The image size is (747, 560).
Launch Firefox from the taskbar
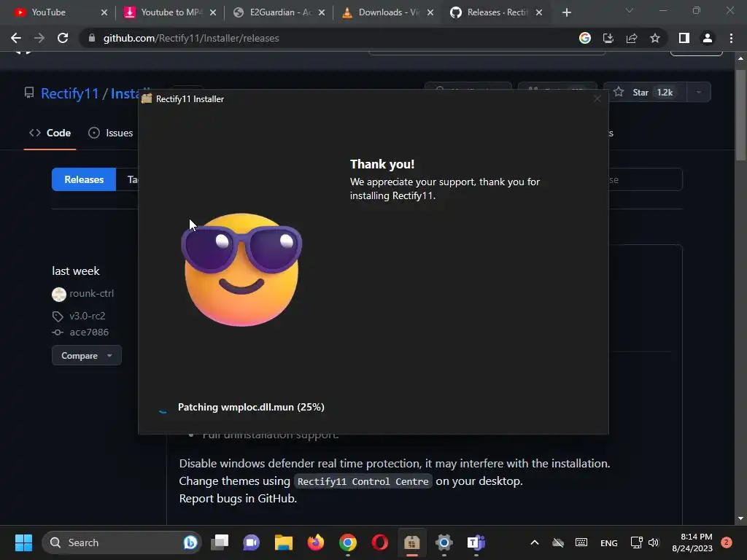pos(315,542)
